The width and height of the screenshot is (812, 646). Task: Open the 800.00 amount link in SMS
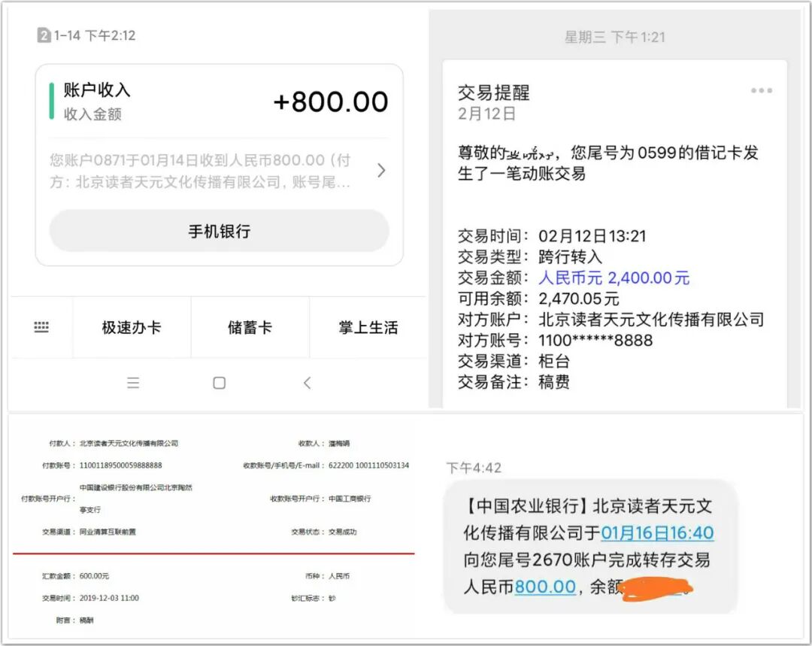coord(545,587)
